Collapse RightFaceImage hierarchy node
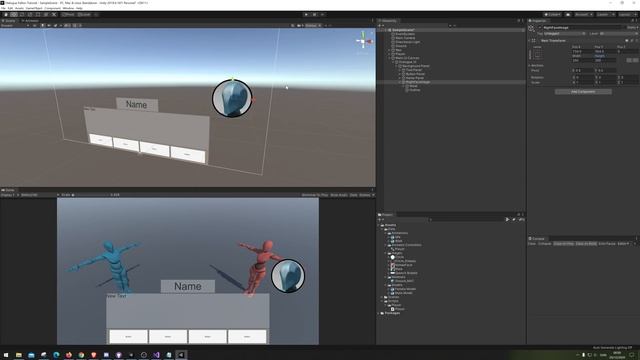The width and height of the screenshot is (640, 360). tap(400, 82)
